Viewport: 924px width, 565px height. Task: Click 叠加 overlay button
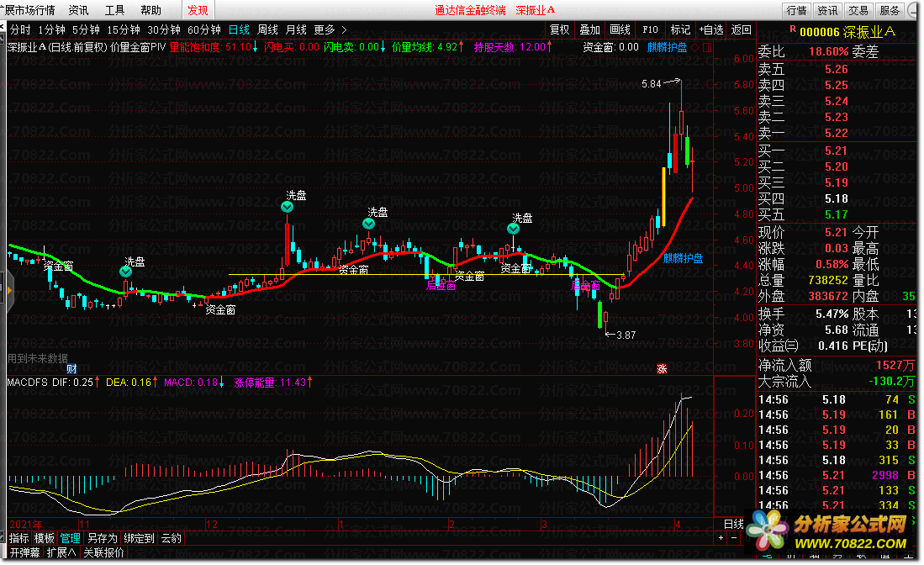pyautogui.click(x=590, y=29)
